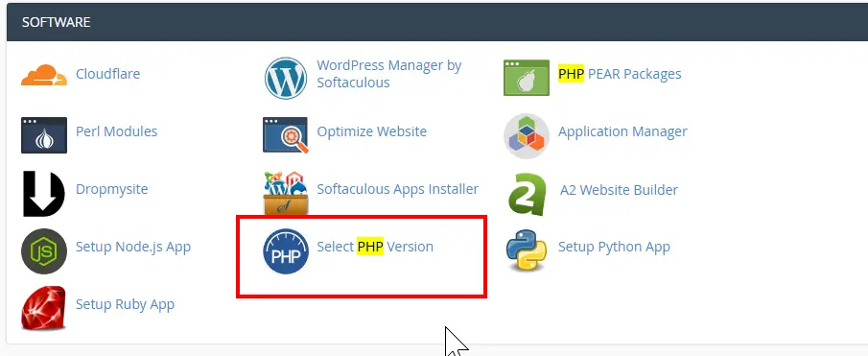Open the WordPress Manager logo icon
The height and width of the screenshot is (356, 868).
pyautogui.click(x=285, y=78)
